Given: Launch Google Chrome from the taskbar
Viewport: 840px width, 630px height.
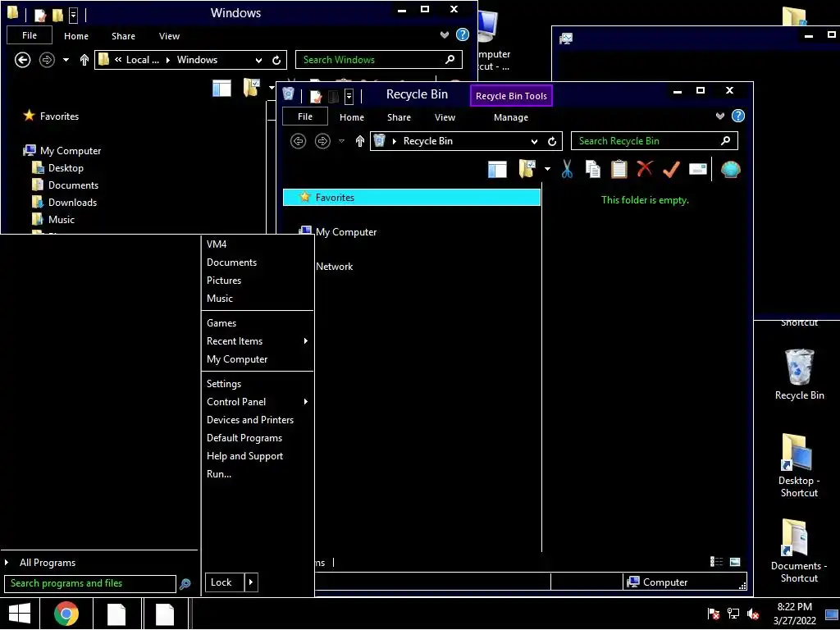Looking at the screenshot, I should click(66, 614).
